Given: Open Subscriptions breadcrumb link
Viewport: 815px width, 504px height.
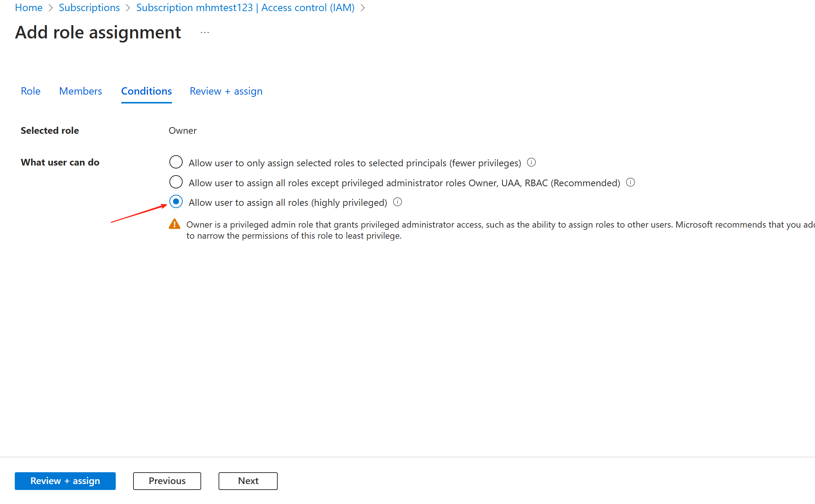Looking at the screenshot, I should [89, 7].
